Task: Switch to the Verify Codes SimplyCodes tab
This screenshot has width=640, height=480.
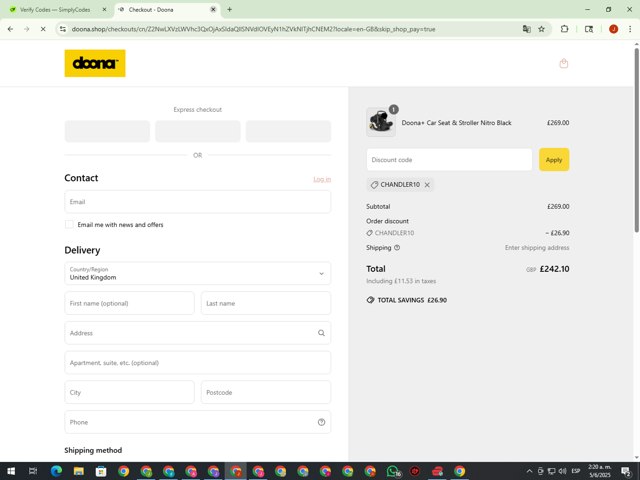Action: pos(56,9)
